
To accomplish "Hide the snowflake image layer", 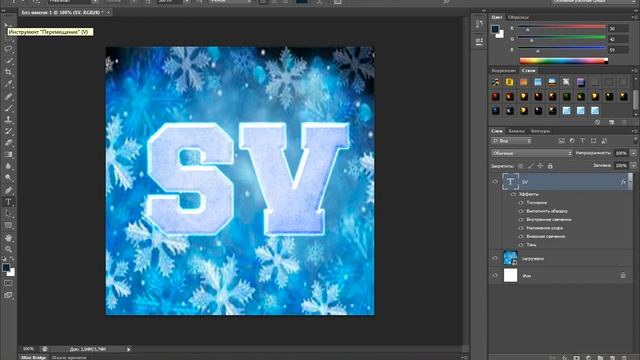I will pyautogui.click(x=495, y=258).
